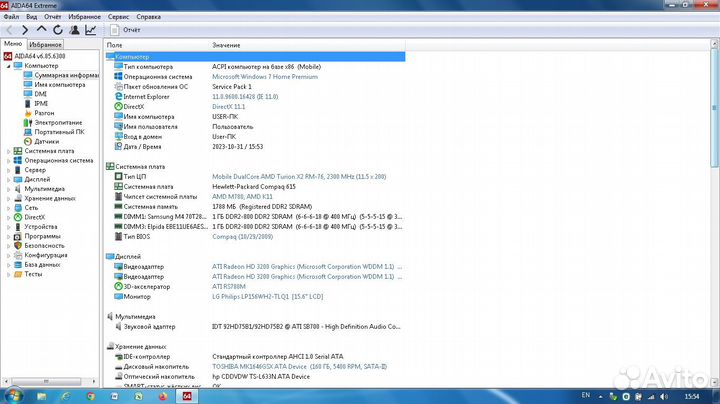Expand the Мультимедиа tree node

coord(8,188)
